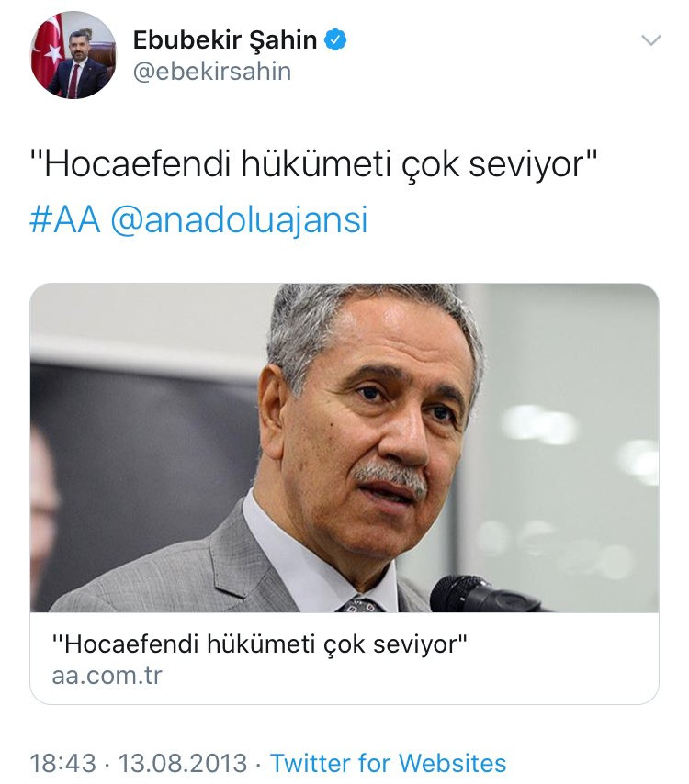The image size is (689, 784).
Task: Click the 18:43 tweet timestamp
Action: [63, 763]
